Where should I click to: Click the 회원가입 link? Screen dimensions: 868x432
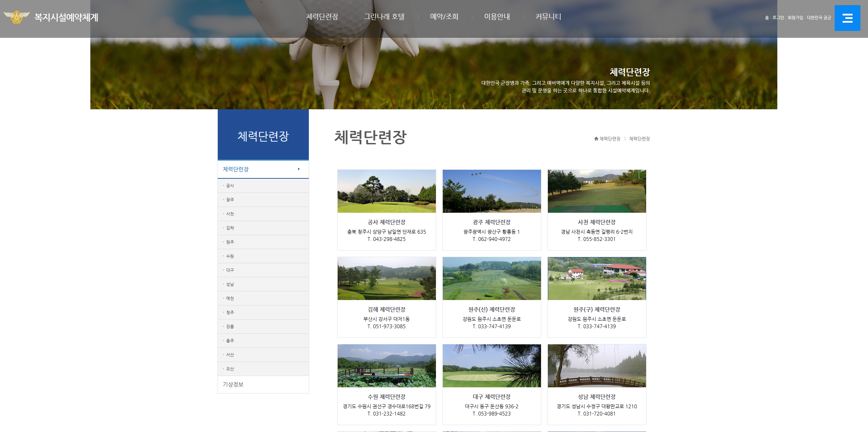(x=795, y=18)
